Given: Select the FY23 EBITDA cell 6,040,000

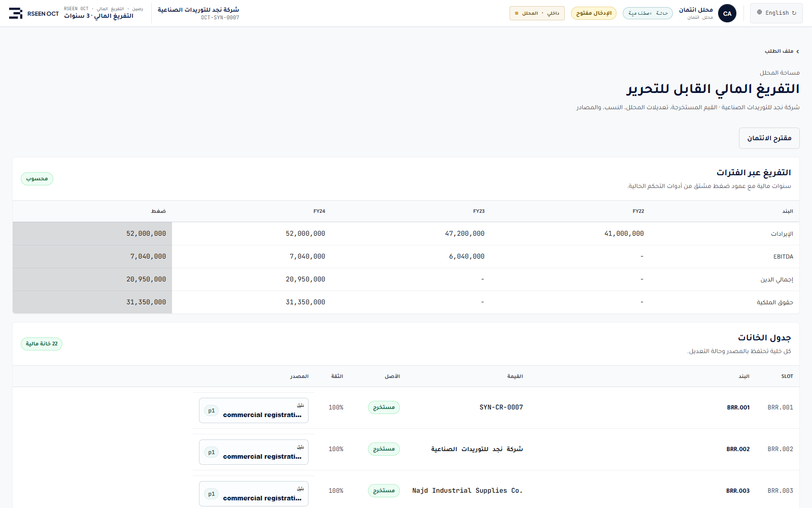Looking at the screenshot, I should (466, 257).
